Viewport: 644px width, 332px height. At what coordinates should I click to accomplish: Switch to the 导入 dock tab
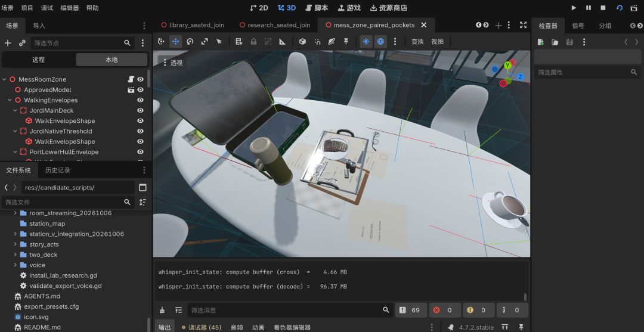click(x=39, y=26)
